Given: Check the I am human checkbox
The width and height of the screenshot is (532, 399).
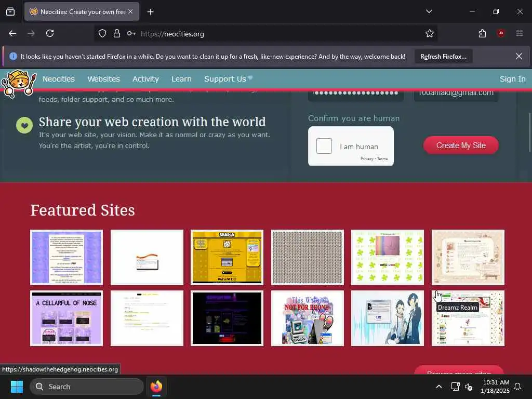Looking at the screenshot, I should (324, 146).
